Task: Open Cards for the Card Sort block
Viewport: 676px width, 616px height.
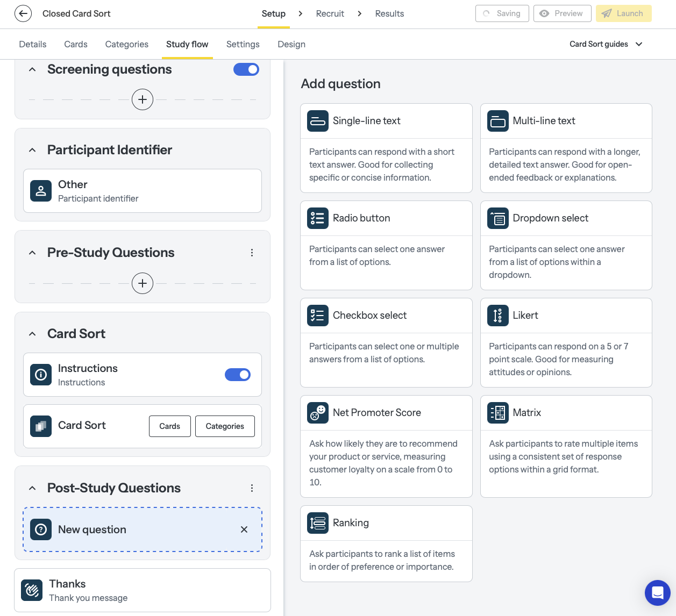Action: (x=169, y=426)
